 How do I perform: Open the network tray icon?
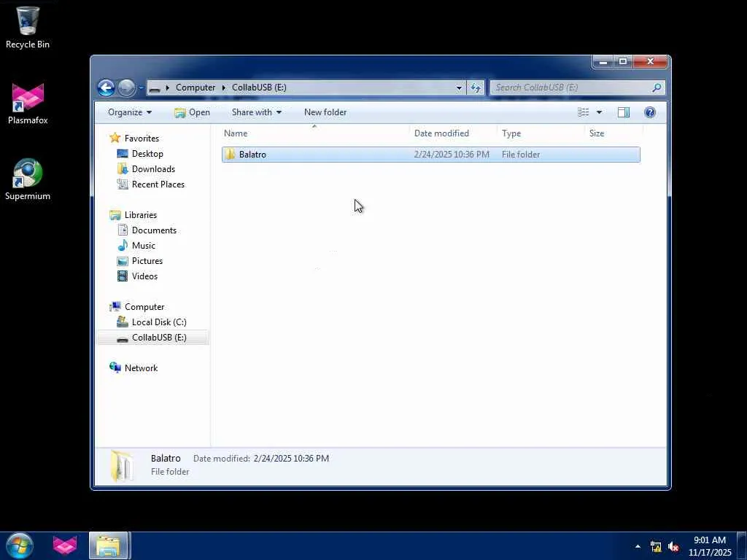656,547
